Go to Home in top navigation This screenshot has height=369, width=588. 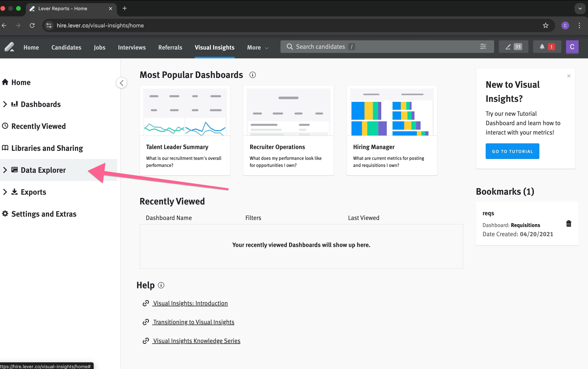(x=31, y=47)
